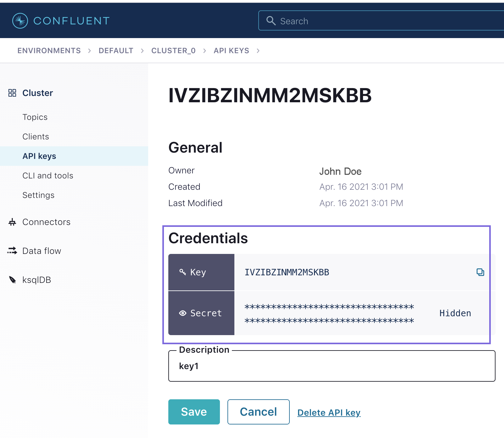Click the search magnifier icon

(271, 21)
